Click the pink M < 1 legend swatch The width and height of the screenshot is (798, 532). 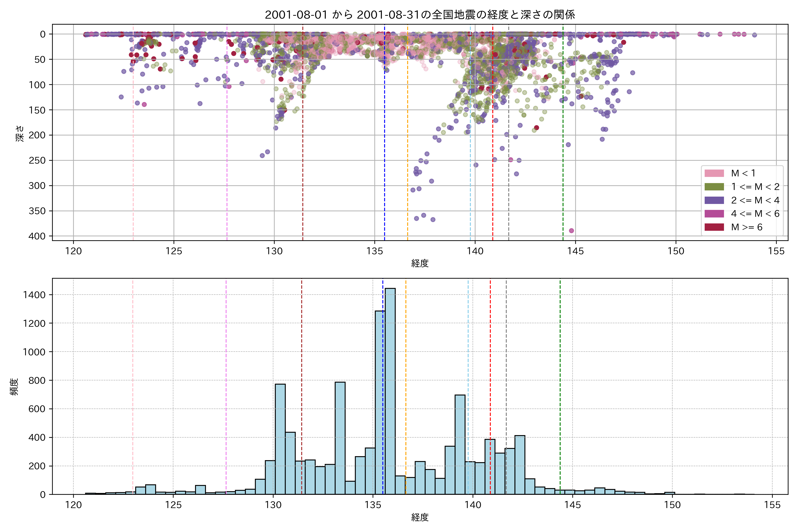tap(714, 173)
